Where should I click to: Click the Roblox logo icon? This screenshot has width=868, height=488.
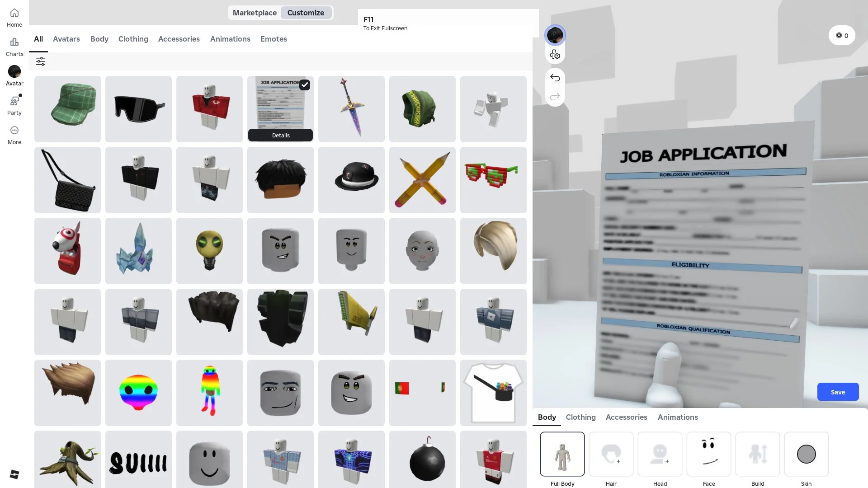(x=14, y=474)
